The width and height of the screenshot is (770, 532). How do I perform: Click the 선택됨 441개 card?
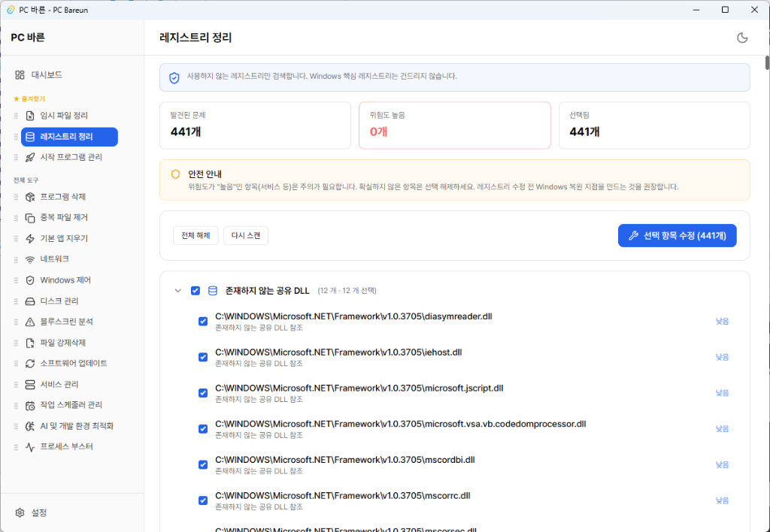coord(654,125)
